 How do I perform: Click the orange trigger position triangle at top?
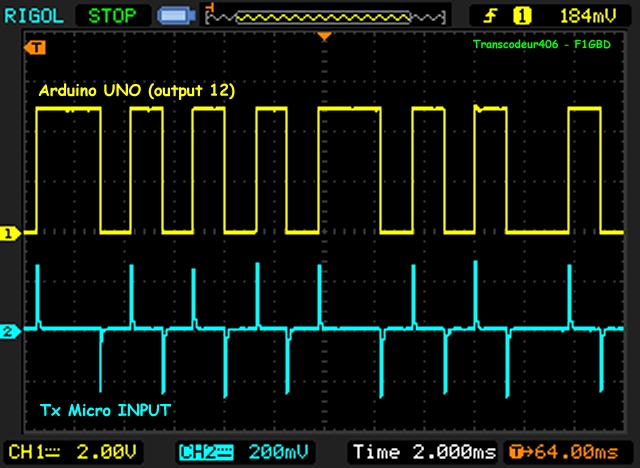pos(324,37)
